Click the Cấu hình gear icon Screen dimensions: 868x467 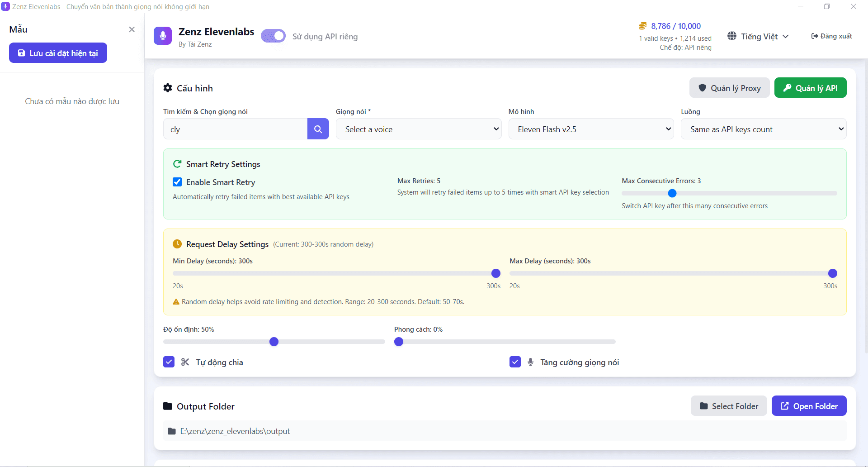pos(168,88)
